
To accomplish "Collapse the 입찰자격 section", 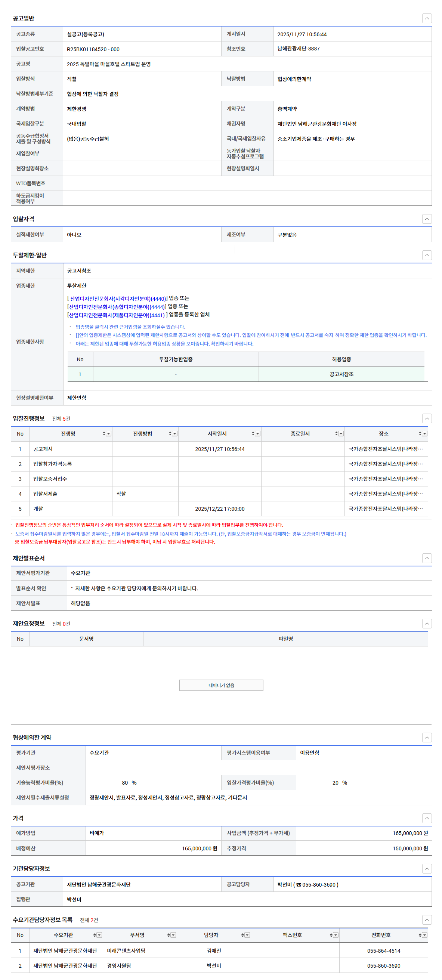I will (x=427, y=219).
